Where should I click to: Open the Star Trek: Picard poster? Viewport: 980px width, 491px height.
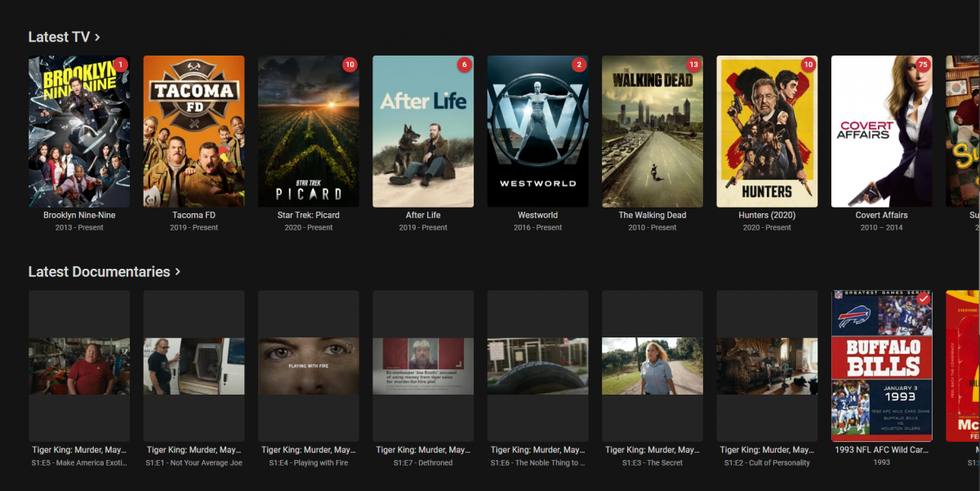309,131
